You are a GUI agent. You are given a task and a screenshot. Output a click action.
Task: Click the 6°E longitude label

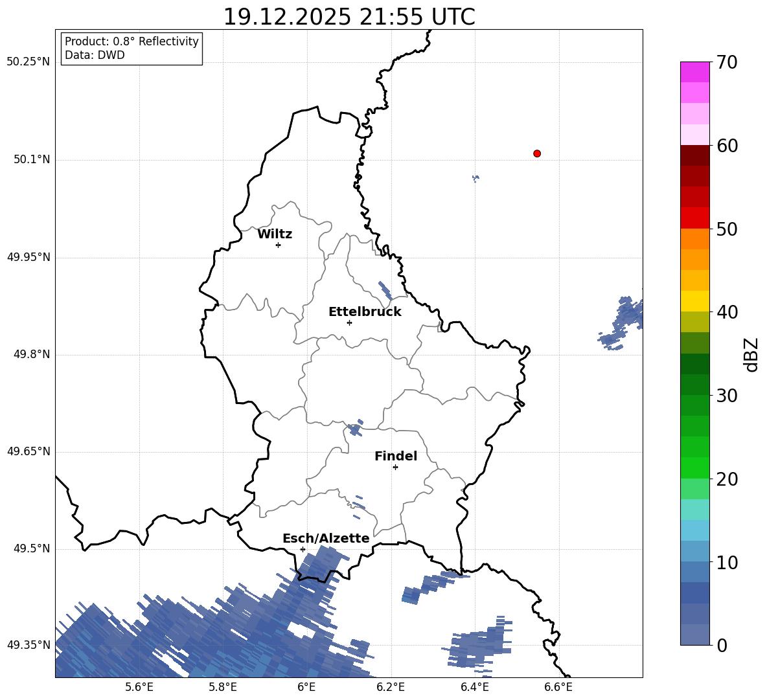click(x=306, y=687)
